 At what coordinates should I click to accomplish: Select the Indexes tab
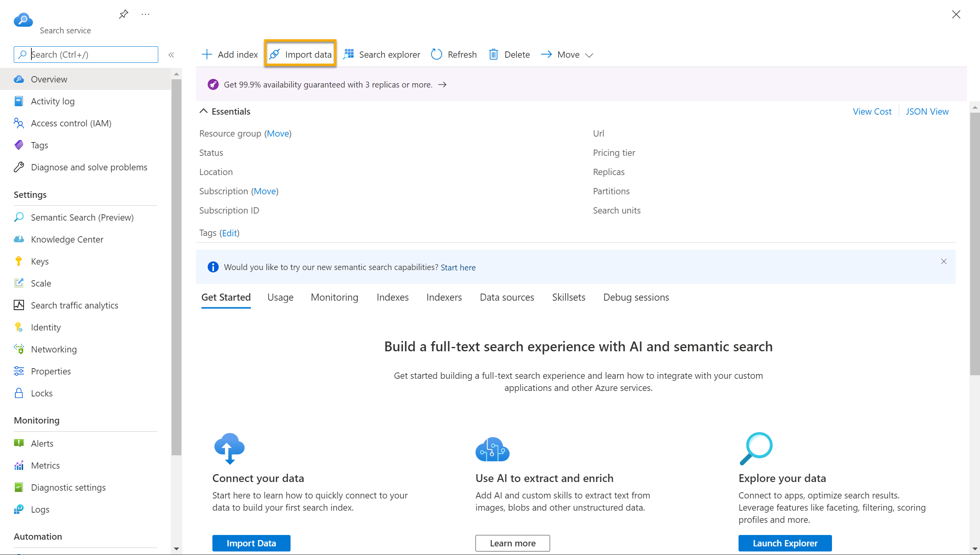pos(392,297)
